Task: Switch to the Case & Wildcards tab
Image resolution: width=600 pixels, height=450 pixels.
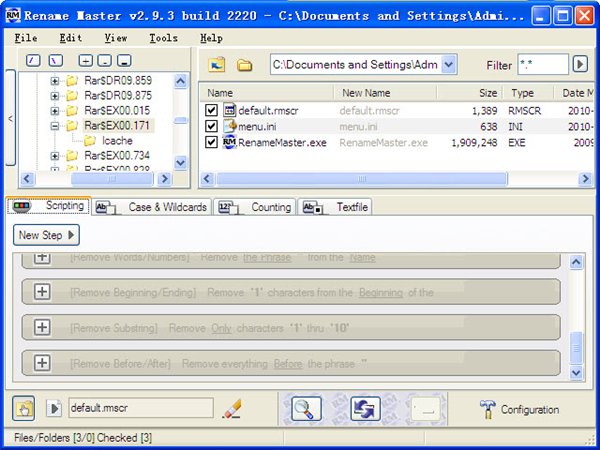Action: (x=152, y=207)
